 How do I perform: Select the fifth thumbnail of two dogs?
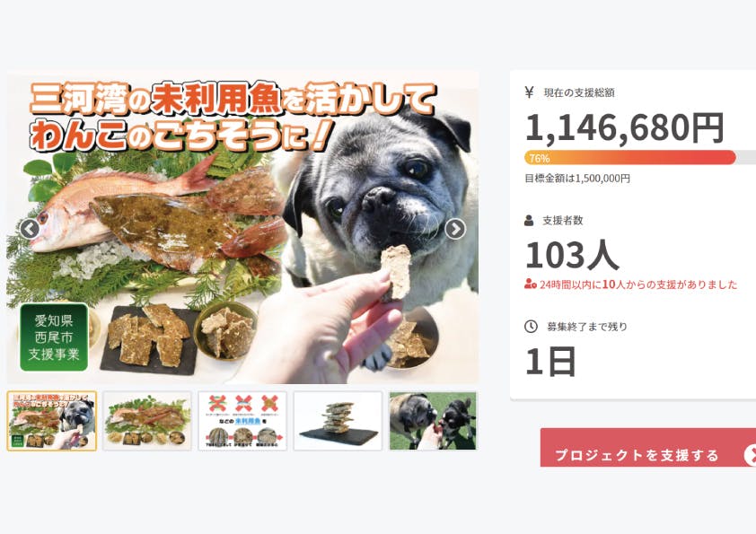point(433,421)
